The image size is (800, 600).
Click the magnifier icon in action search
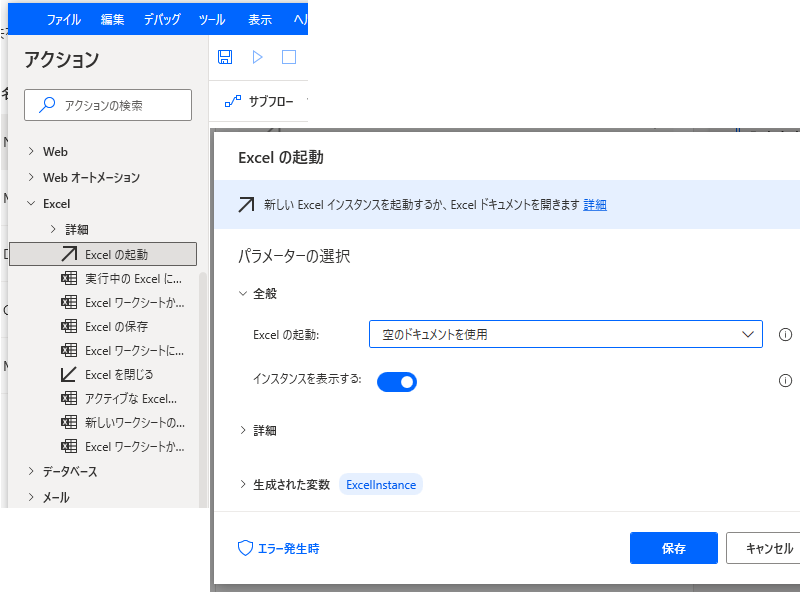47,105
